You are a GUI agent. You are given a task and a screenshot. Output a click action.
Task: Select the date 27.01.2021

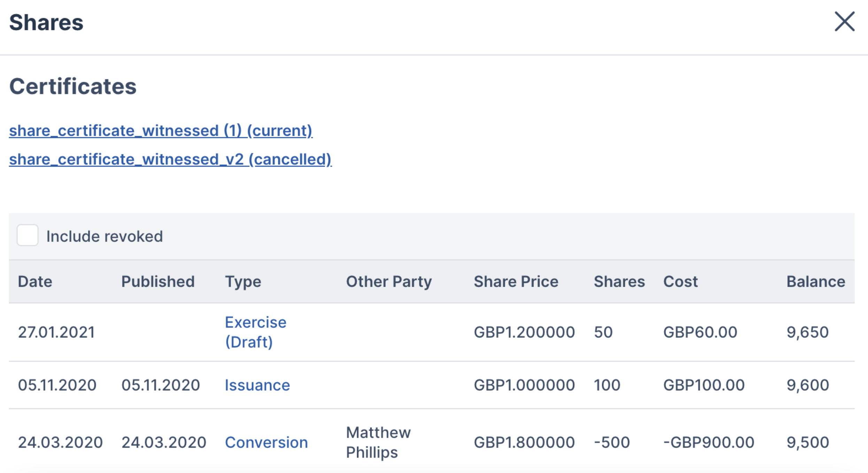pyautogui.click(x=56, y=332)
